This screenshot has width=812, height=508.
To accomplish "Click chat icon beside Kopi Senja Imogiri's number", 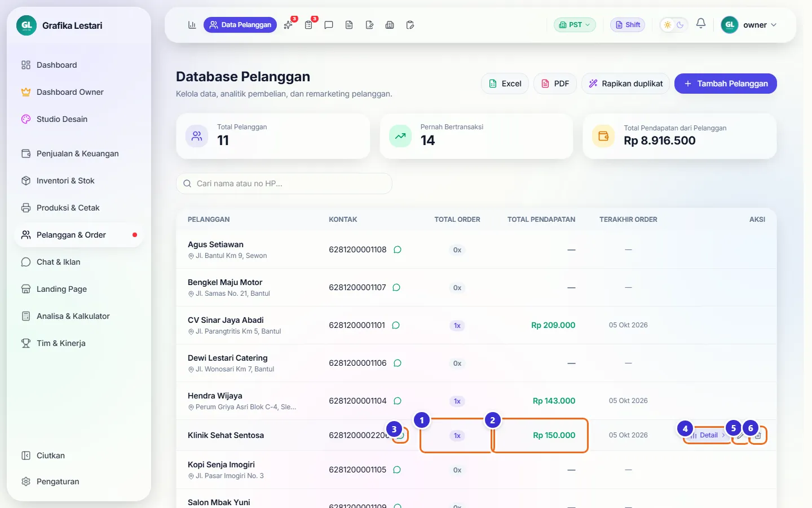I will click(x=397, y=470).
